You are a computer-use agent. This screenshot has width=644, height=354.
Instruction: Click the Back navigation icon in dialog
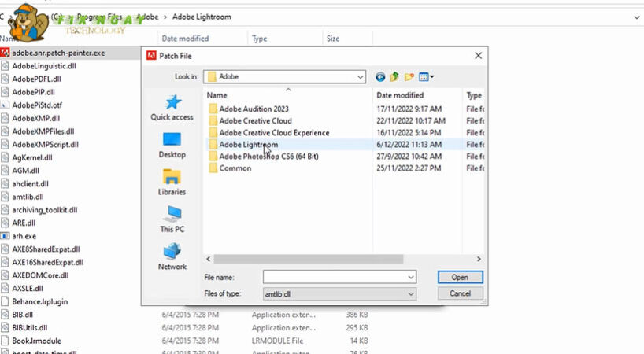381,77
